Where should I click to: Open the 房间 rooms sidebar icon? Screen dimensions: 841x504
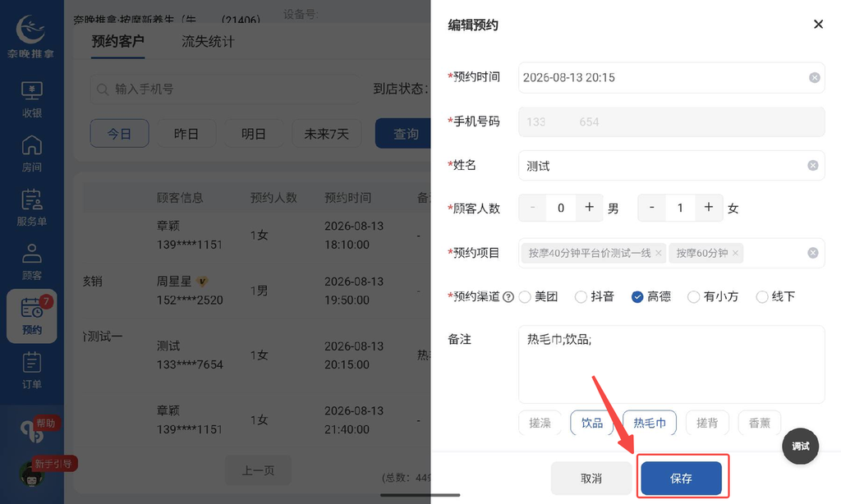[x=32, y=153]
